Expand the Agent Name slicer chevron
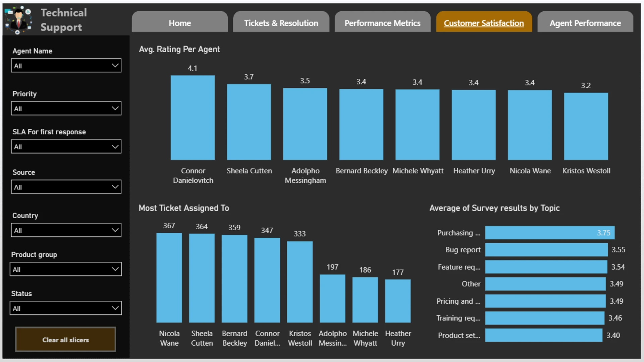The image size is (644, 362). coord(115,66)
